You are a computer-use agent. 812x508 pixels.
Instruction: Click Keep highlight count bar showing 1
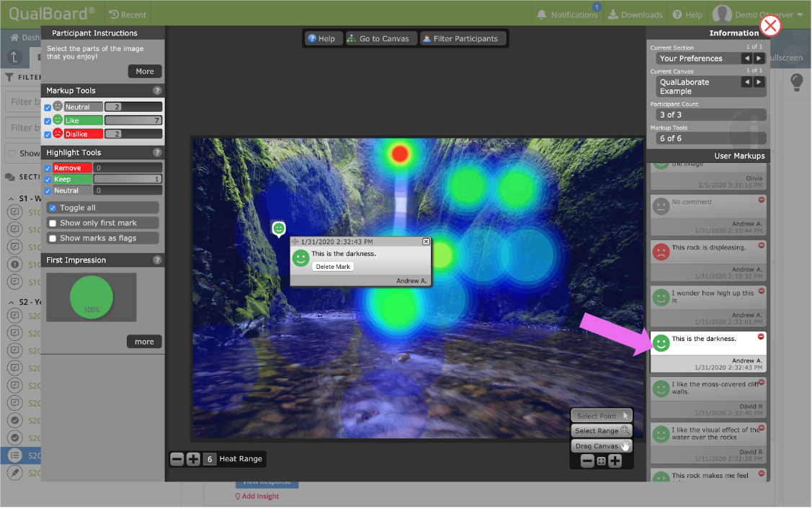(x=128, y=179)
